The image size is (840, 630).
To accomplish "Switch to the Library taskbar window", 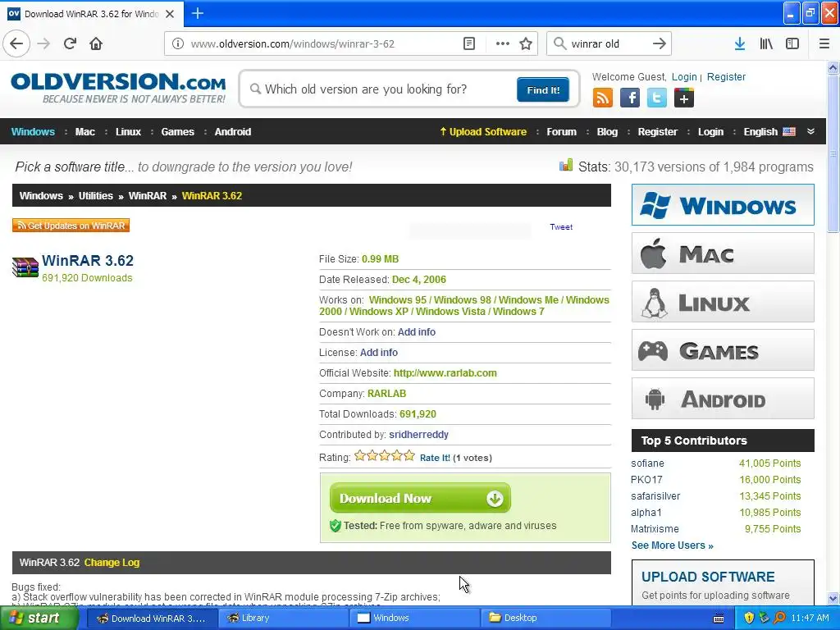I will click(282, 618).
